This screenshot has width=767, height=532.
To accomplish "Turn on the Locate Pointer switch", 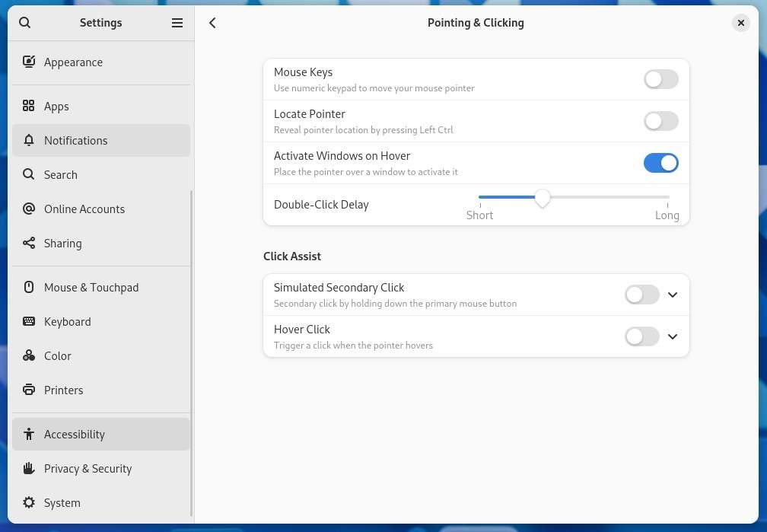I will tap(660, 121).
